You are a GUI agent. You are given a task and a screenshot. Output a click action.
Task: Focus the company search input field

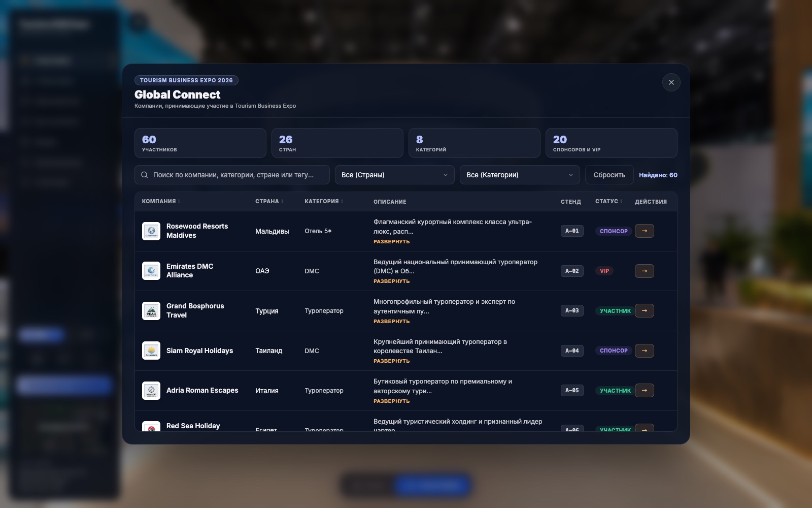pos(232,175)
